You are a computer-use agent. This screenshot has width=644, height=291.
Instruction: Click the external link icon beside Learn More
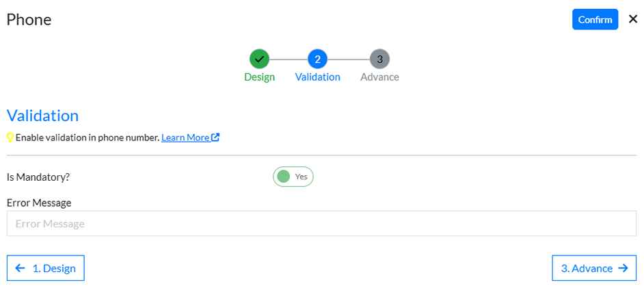click(215, 137)
